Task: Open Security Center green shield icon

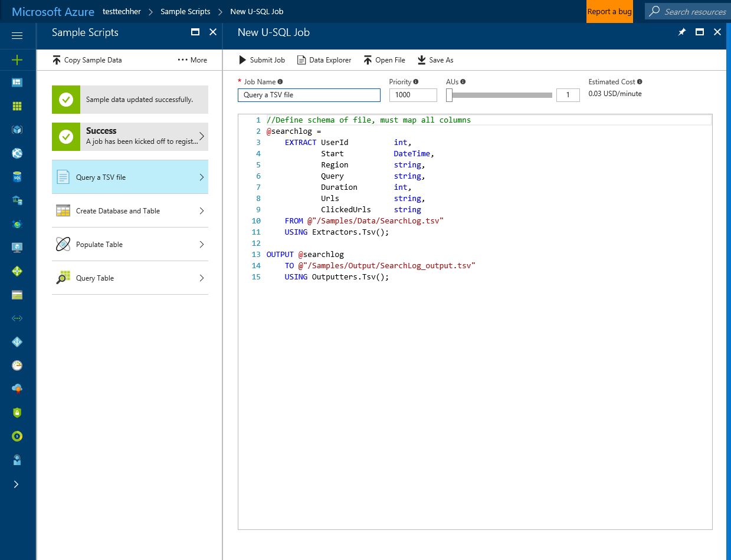Action: click(x=17, y=413)
